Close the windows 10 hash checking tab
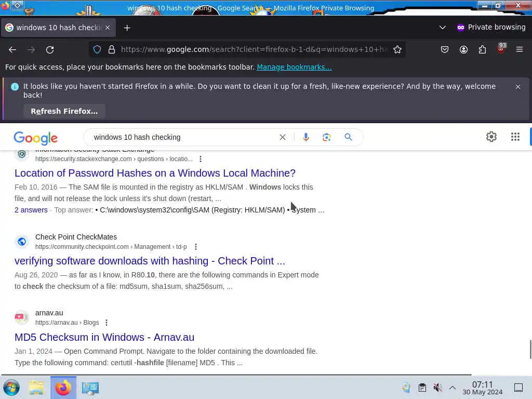This screenshot has width=532, height=399. click(x=108, y=28)
